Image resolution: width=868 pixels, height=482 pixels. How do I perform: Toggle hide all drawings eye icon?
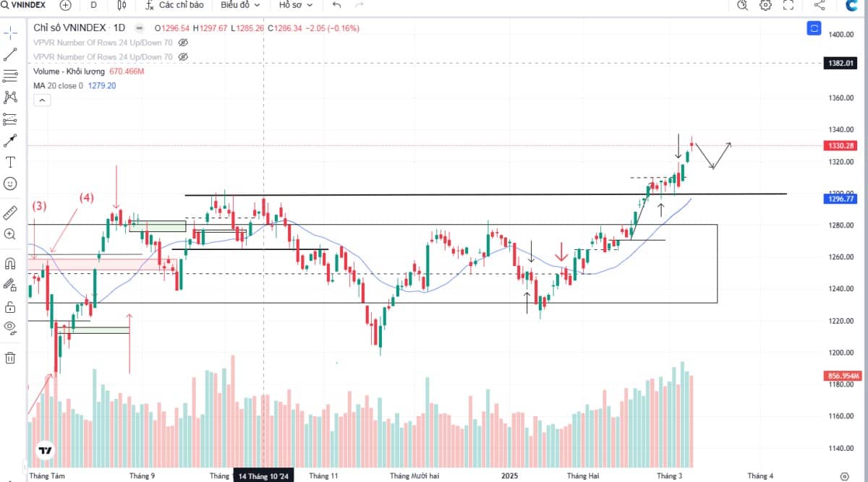click(x=10, y=327)
